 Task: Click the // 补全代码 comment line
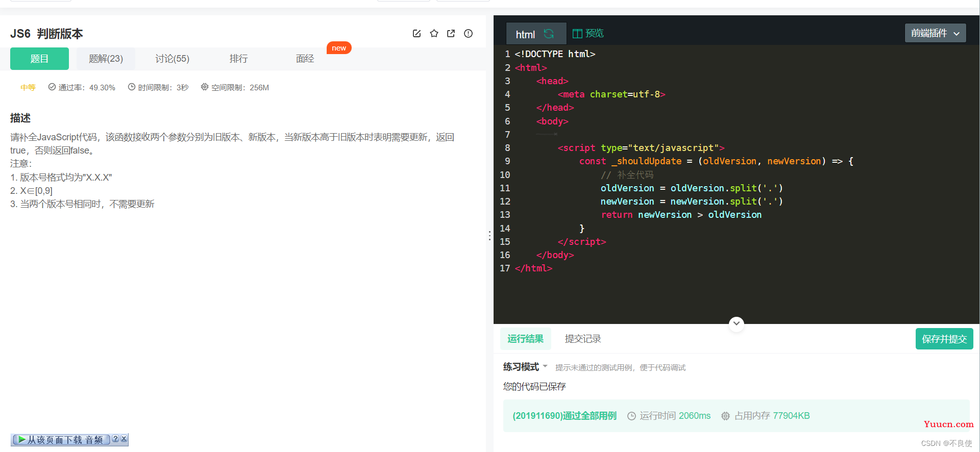click(x=627, y=174)
